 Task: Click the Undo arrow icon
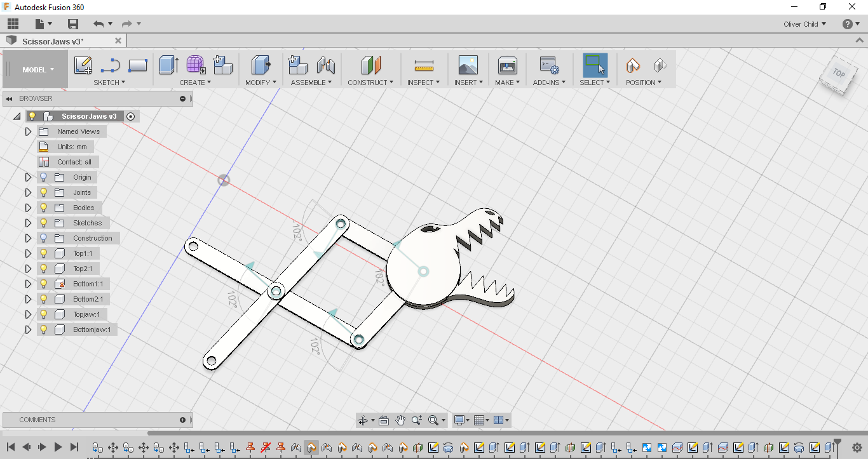click(x=98, y=24)
